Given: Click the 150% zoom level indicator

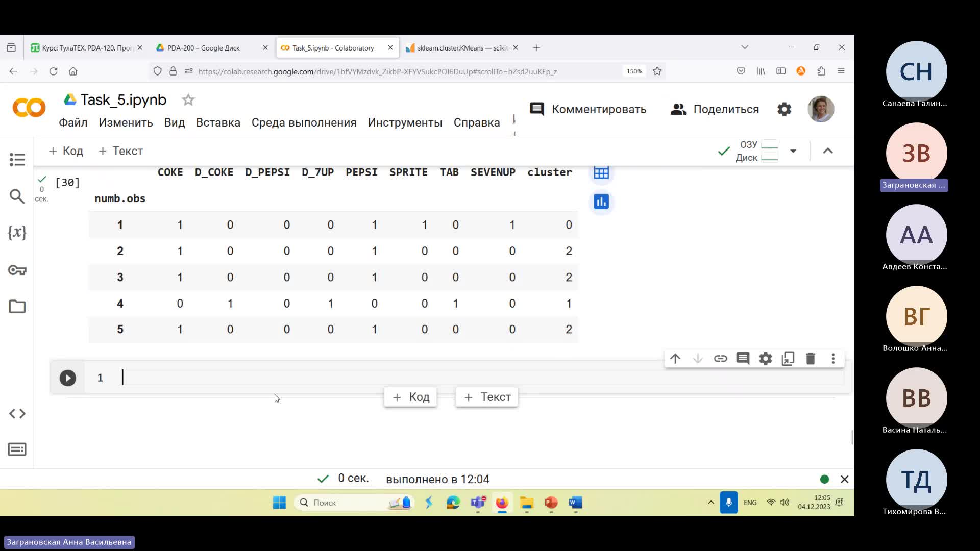Looking at the screenshot, I should tap(634, 71).
